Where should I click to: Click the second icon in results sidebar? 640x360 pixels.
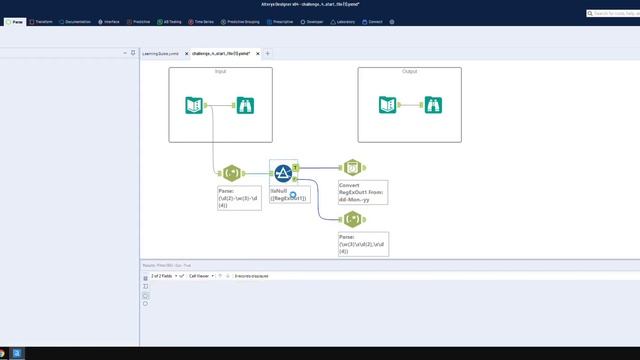pyautogui.click(x=145, y=287)
